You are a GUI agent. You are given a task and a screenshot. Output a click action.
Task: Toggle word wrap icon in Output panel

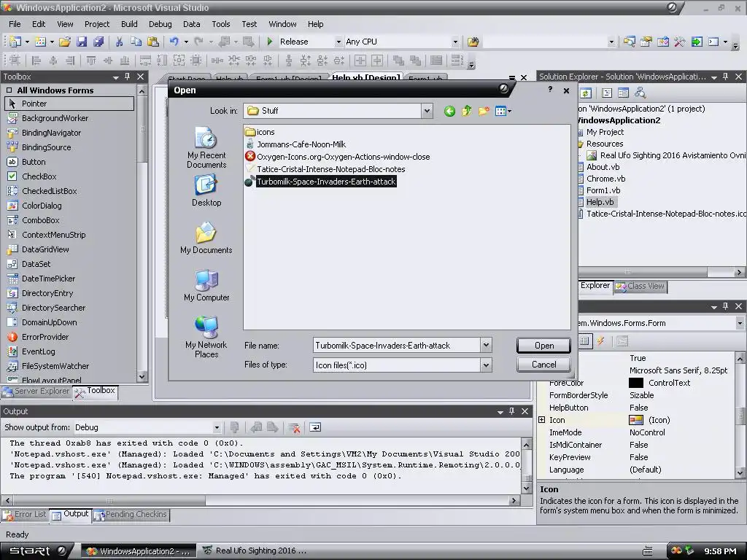click(315, 427)
